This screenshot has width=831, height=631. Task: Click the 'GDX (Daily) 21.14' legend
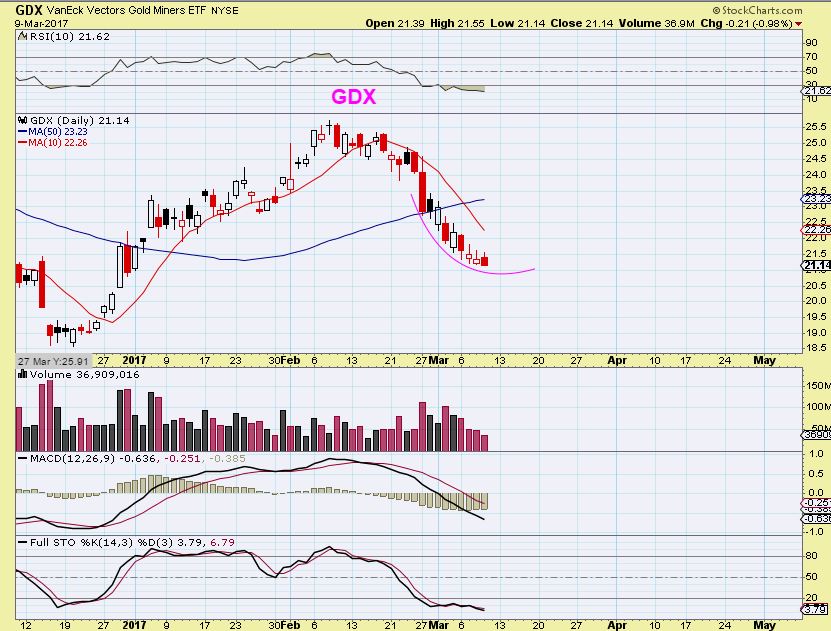pyautogui.click(x=79, y=120)
